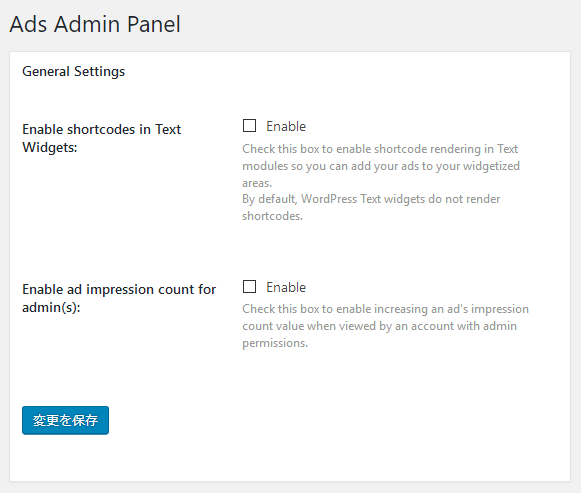
Task: Click the Enable label beside the impression count checkbox
Action: click(x=286, y=287)
